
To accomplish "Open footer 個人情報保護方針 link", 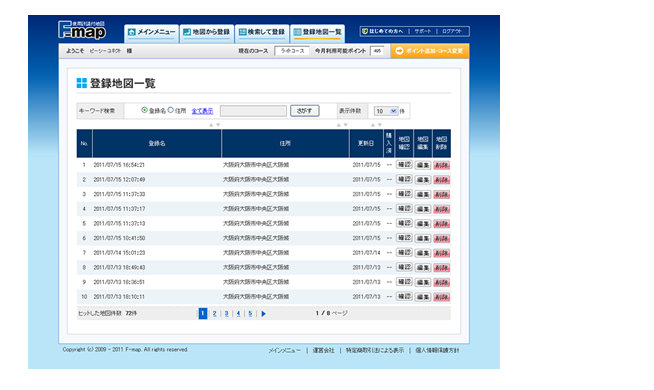I will [x=437, y=350].
